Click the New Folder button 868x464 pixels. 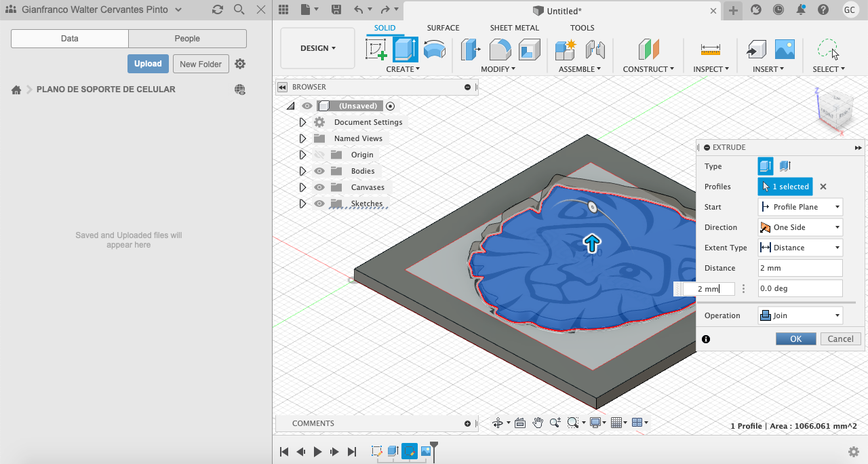(201, 64)
